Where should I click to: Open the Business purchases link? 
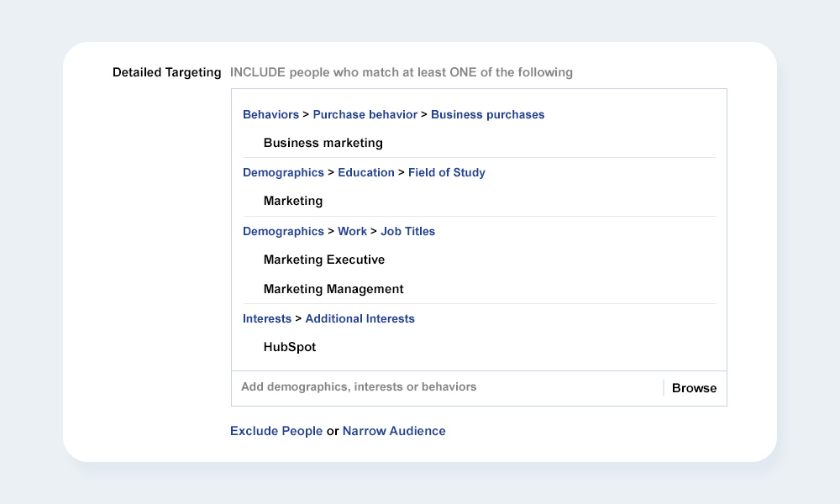(487, 114)
